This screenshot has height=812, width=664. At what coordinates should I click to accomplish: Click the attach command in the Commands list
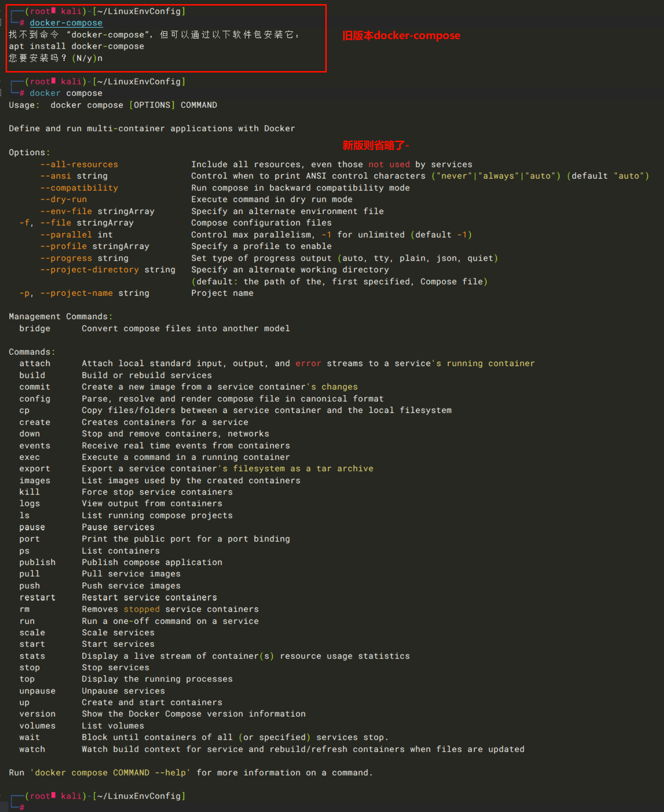click(34, 363)
